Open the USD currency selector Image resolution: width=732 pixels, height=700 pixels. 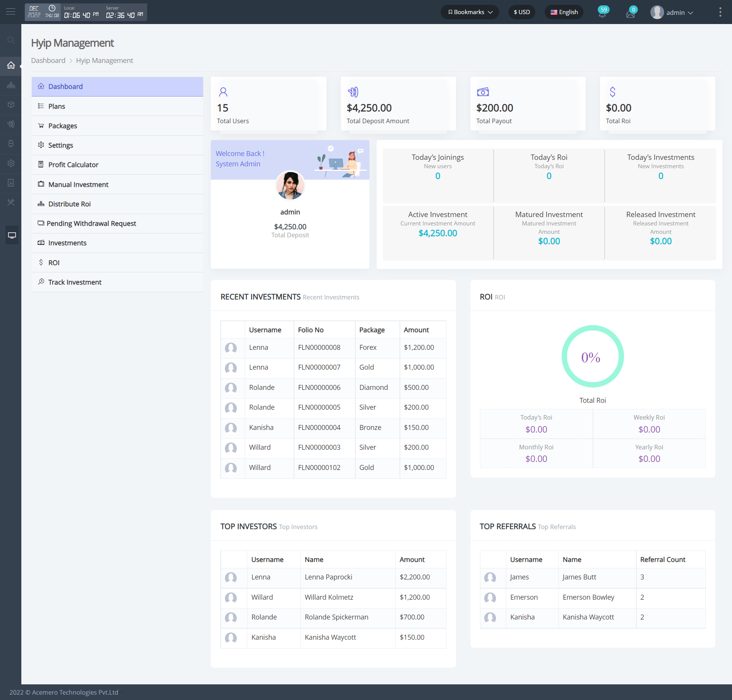pyautogui.click(x=522, y=12)
